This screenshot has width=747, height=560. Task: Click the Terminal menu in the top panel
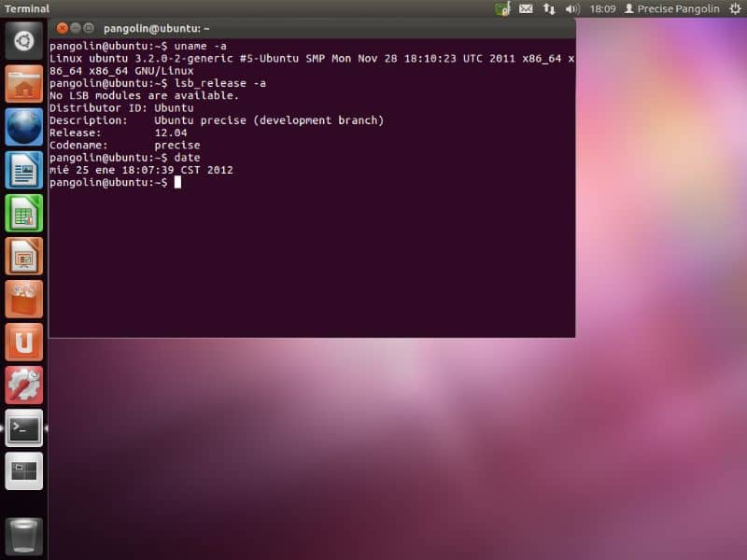point(27,8)
